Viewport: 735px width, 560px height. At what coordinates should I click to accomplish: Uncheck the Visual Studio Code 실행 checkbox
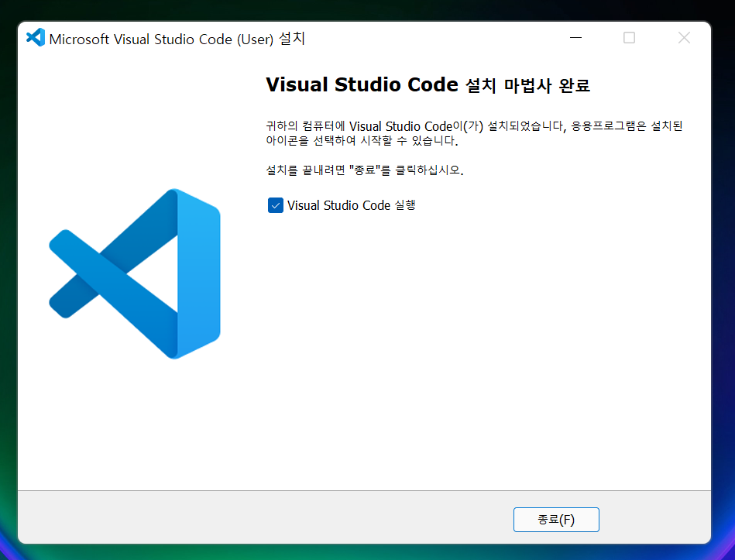click(x=275, y=205)
